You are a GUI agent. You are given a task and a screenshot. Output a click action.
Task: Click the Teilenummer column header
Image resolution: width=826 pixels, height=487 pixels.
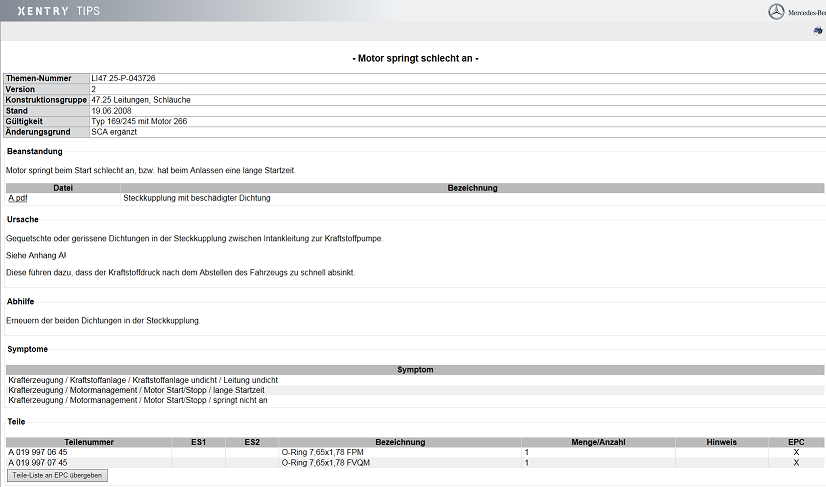(89, 442)
